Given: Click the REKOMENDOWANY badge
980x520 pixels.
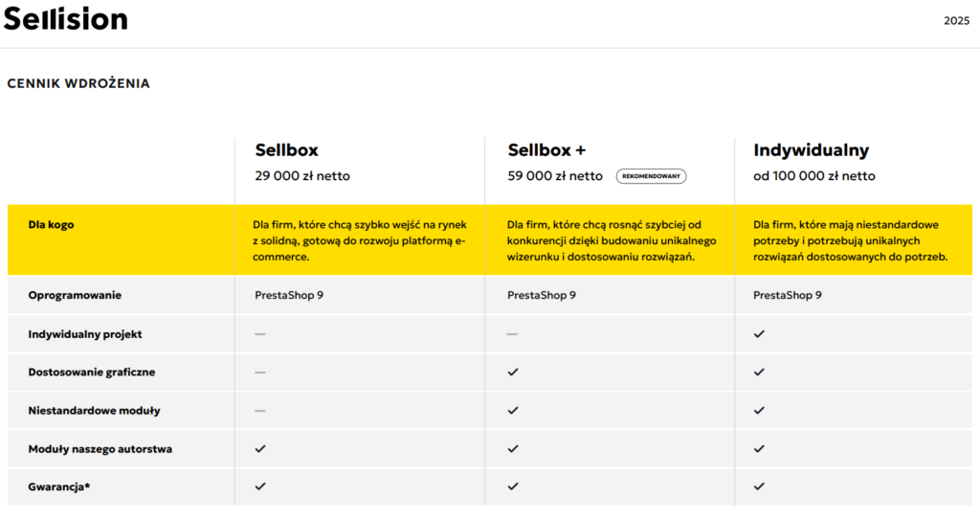Looking at the screenshot, I should click(651, 176).
